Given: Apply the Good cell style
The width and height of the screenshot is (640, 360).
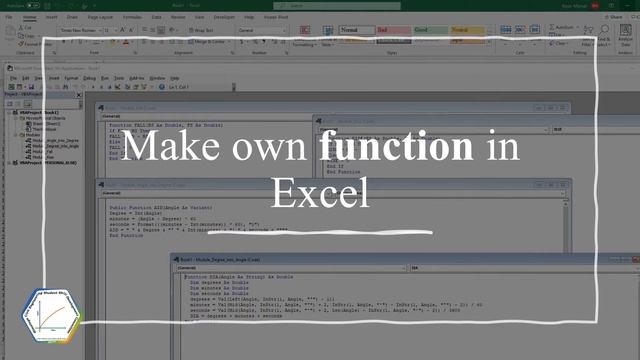Looking at the screenshot, I should point(431,30).
